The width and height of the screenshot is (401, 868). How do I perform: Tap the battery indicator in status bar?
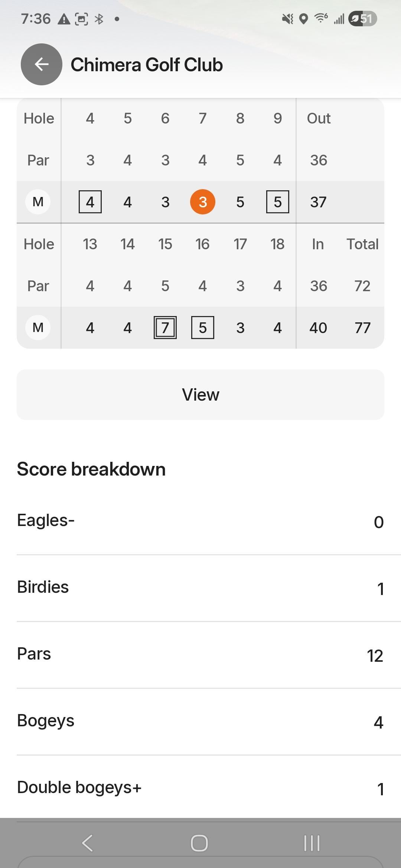point(363,19)
